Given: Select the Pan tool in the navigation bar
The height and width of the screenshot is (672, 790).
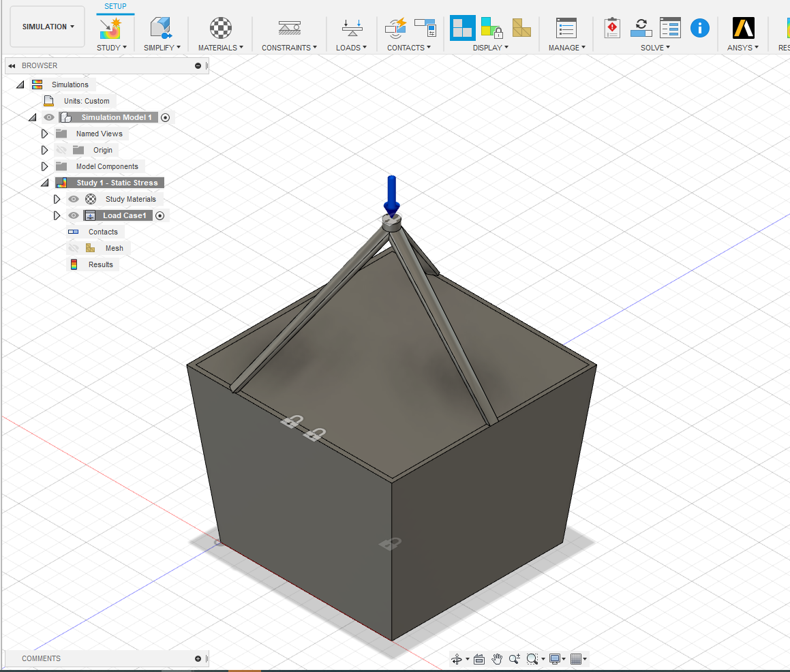Looking at the screenshot, I should point(497,658).
